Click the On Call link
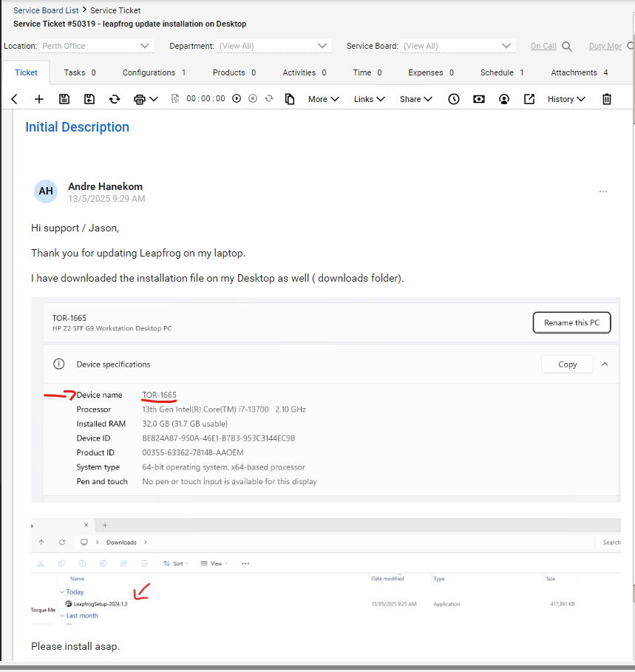This screenshot has width=635, height=672. pyautogui.click(x=543, y=47)
